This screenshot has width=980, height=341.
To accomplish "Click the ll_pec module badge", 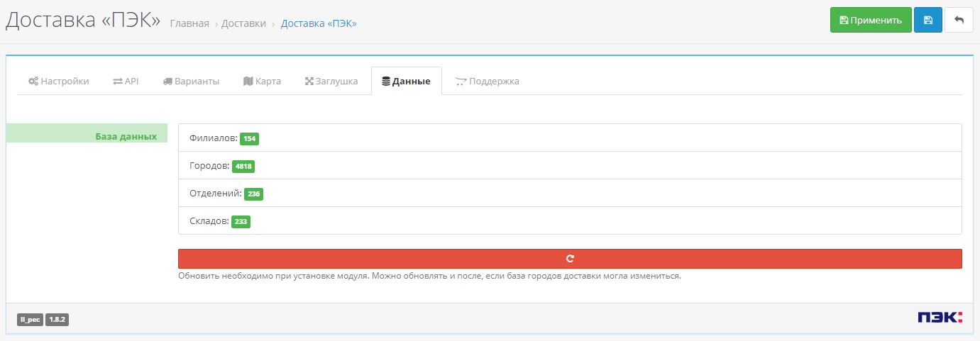I will click(x=31, y=320).
